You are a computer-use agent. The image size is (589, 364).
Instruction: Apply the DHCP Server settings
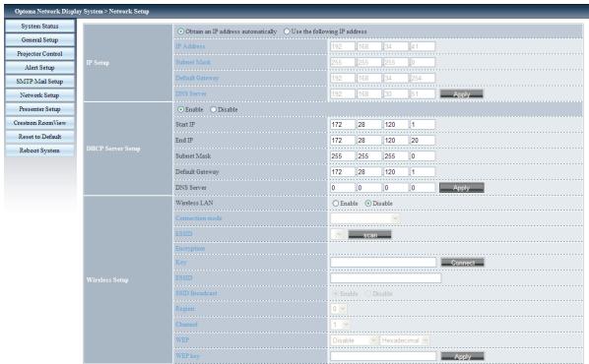pos(461,188)
